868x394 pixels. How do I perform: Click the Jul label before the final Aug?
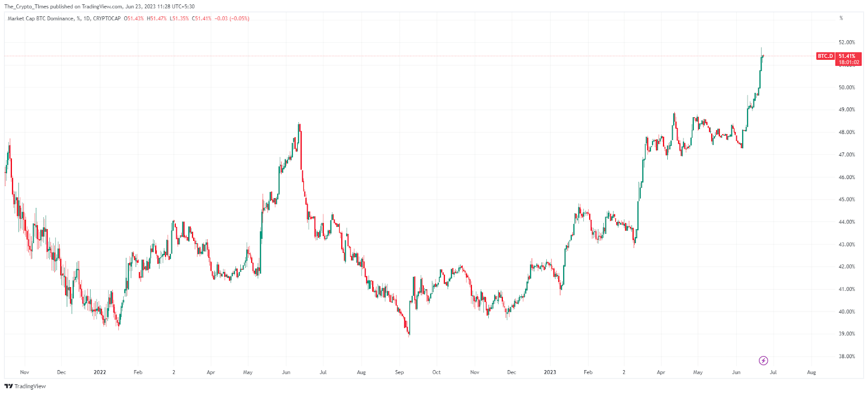click(x=773, y=372)
